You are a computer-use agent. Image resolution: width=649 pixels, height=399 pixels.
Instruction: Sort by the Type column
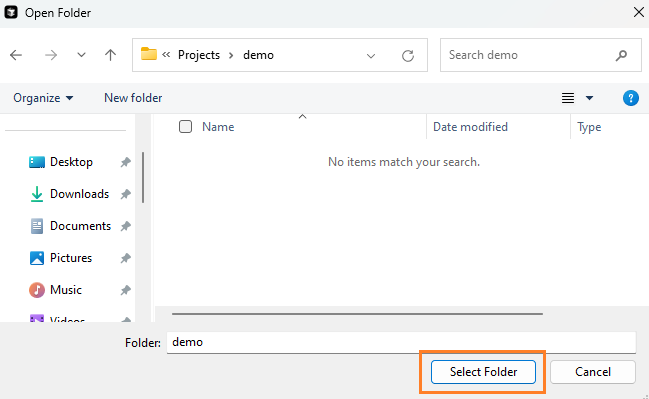pyautogui.click(x=589, y=127)
